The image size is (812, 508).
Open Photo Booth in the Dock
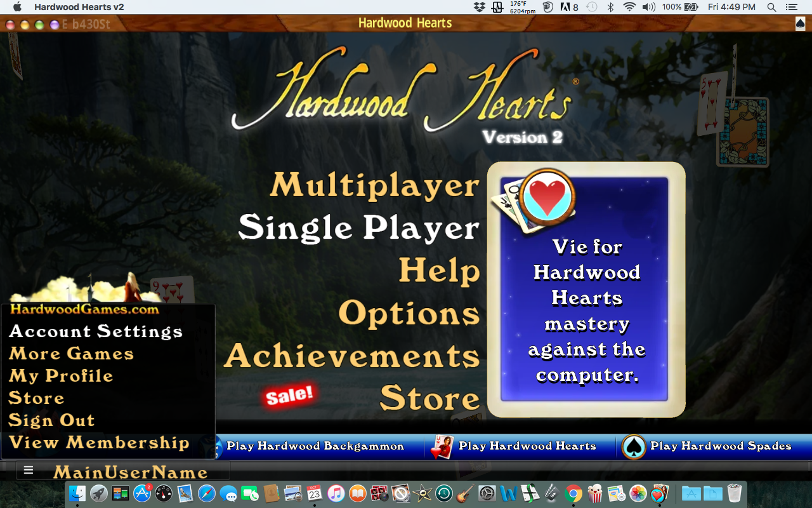tap(379, 493)
